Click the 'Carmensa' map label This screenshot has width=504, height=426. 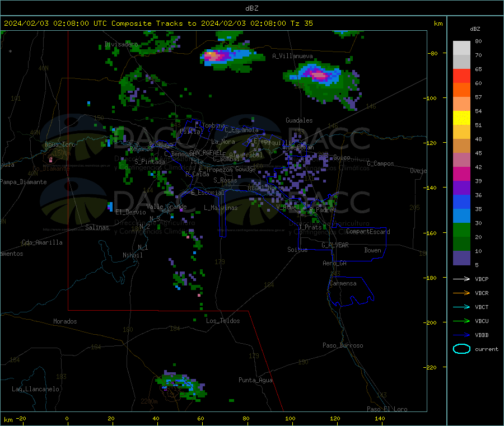343,283
